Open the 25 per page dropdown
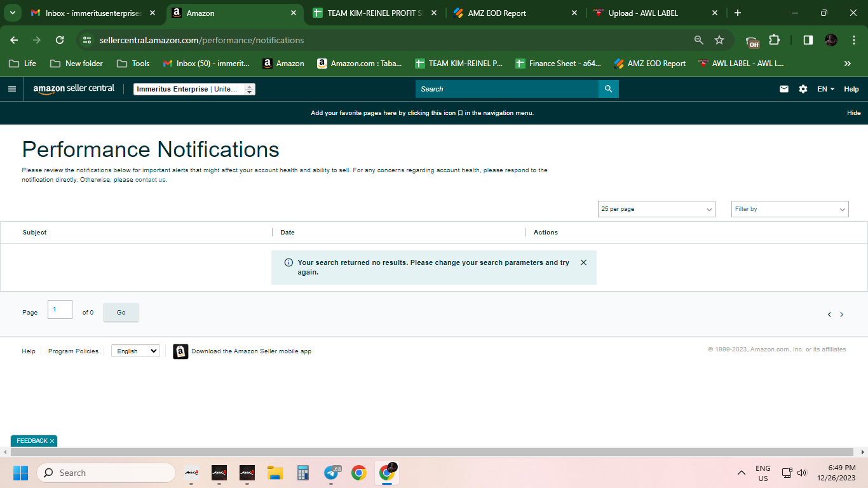868x488 pixels. point(656,209)
